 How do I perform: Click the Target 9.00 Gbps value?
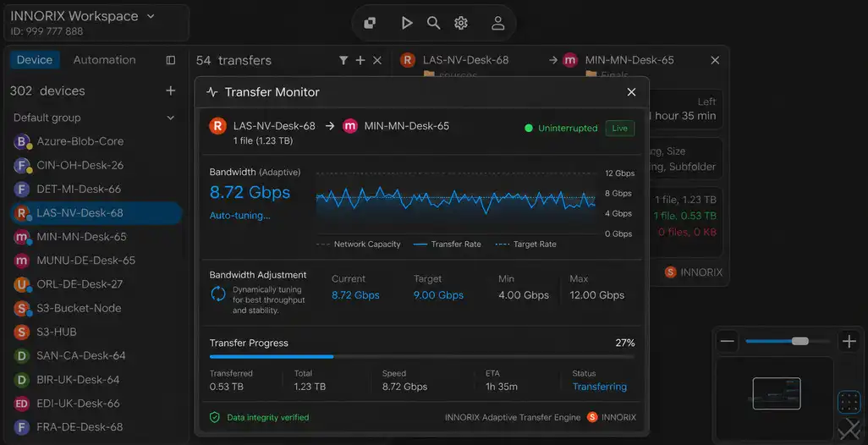[x=438, y=295]
